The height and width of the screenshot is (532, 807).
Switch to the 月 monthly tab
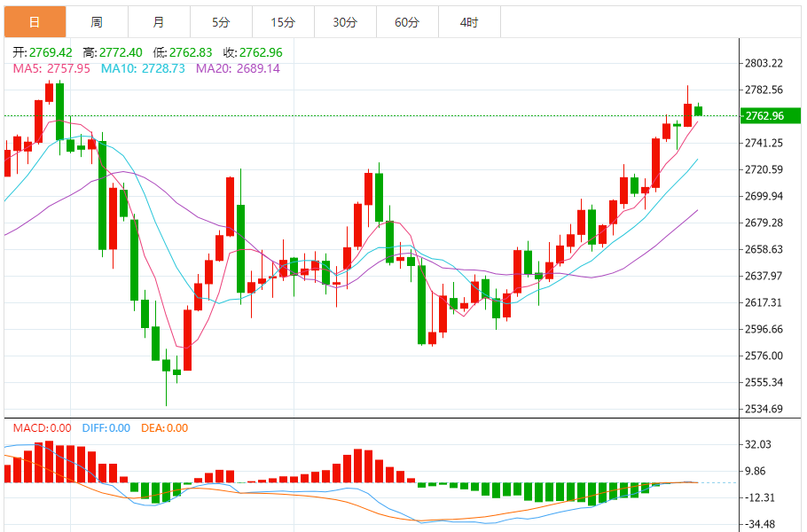point(159,22)
